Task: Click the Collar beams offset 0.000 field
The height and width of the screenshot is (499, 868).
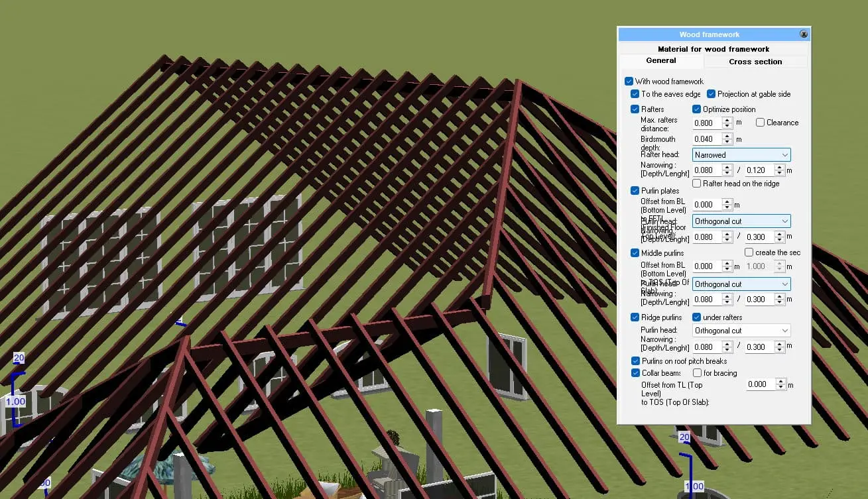Action: pyautogui.click(x=760, y=384)
